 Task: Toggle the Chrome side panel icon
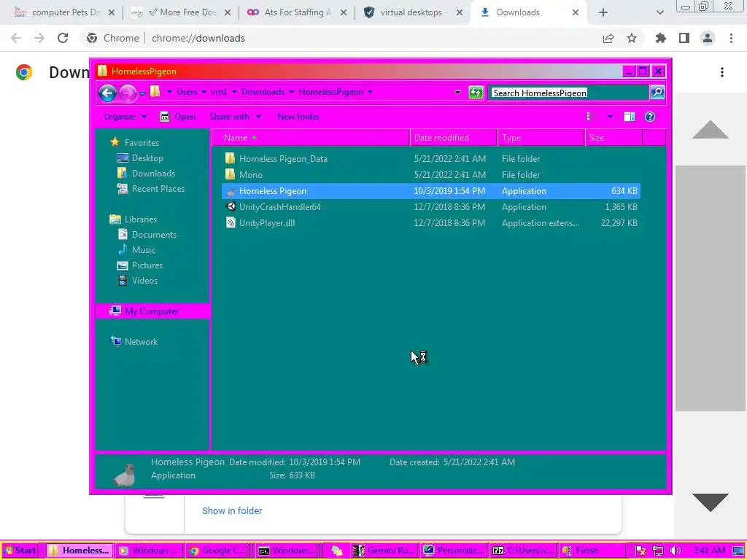coord(684,38)
